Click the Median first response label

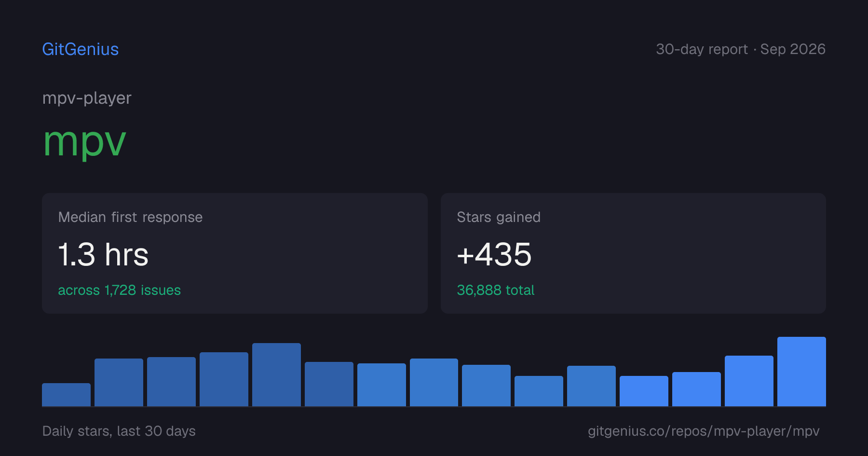pos(130,217)
